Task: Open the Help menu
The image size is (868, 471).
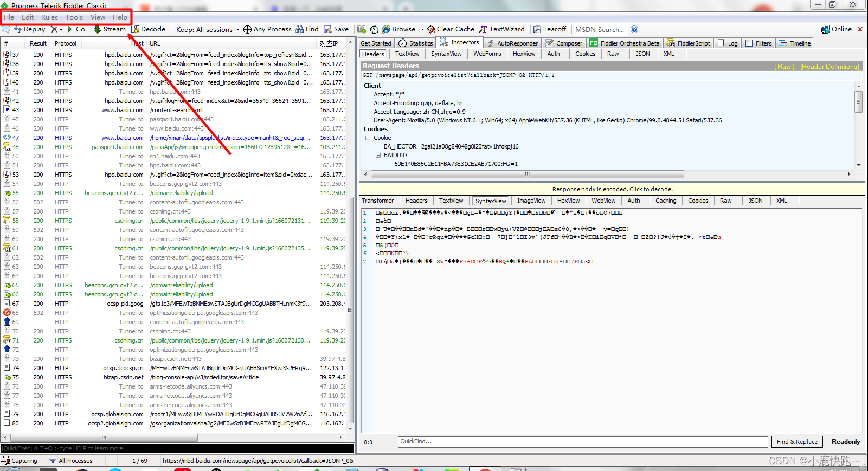Action: [120, 17]
